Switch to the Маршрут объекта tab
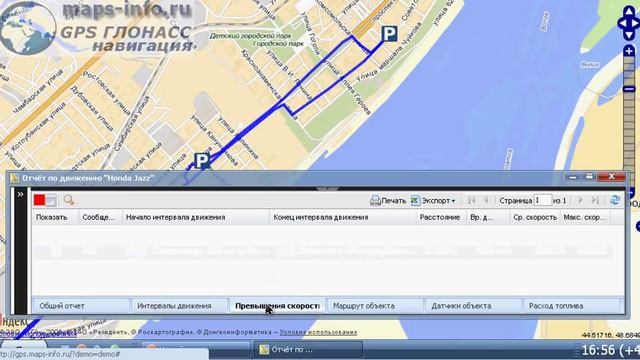 pyautogui.click(x=375, y=306)
